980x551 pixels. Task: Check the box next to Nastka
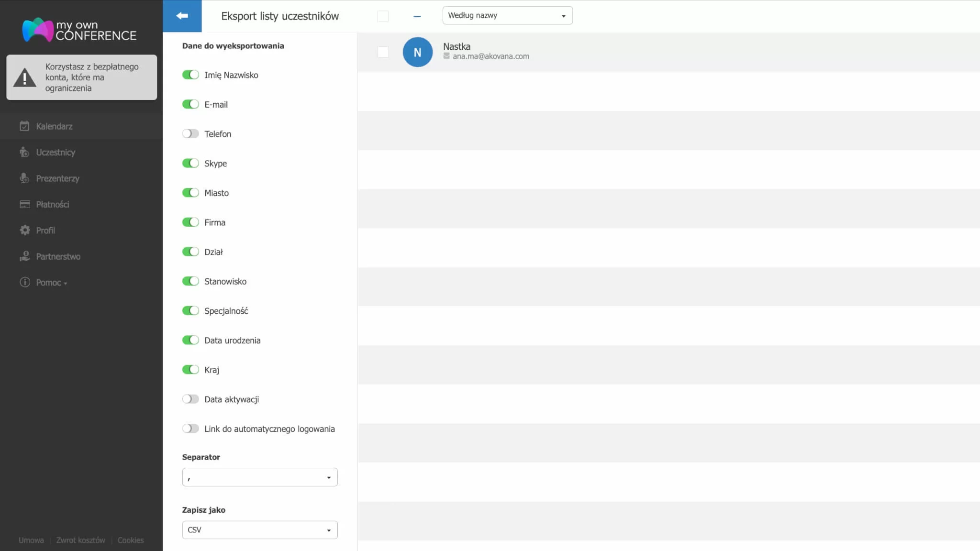click(x=383, y=52)
